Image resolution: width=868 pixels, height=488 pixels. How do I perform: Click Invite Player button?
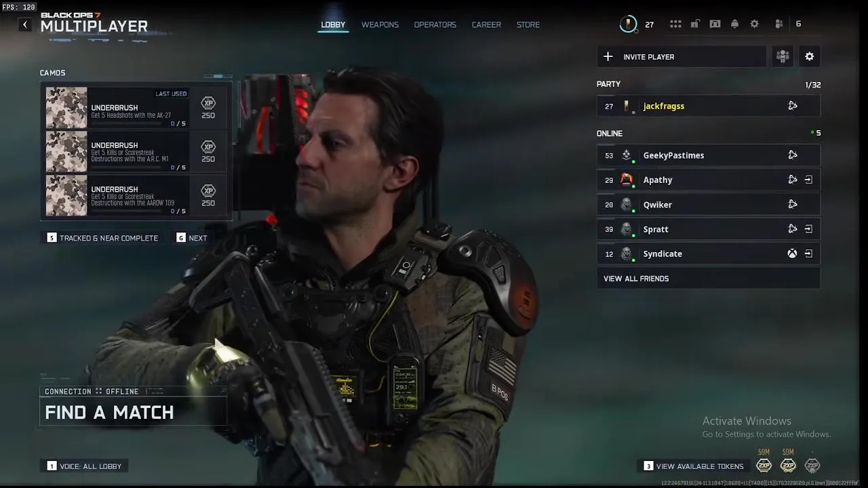tap(682, 57)
